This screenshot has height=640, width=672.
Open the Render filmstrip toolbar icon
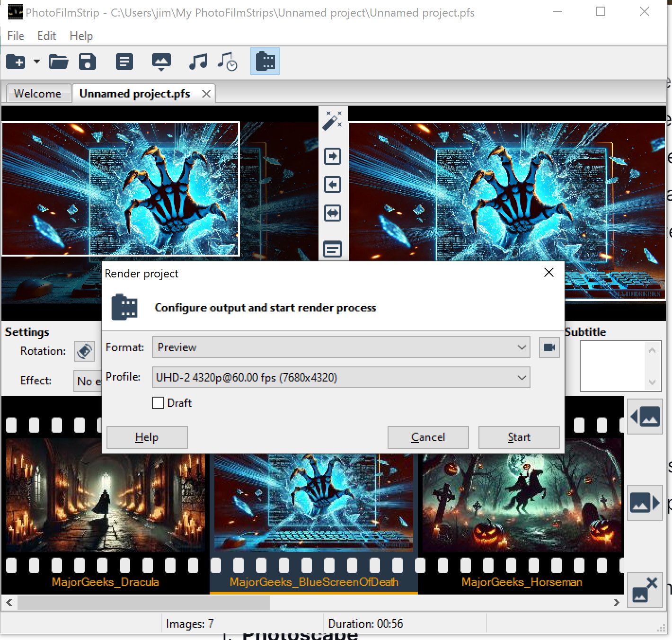point(265,62)
